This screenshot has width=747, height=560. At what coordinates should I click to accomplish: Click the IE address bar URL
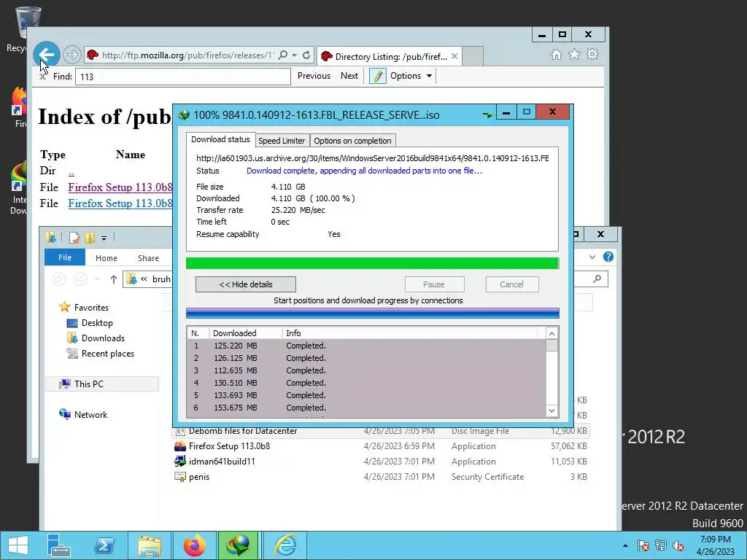[187, 55]
